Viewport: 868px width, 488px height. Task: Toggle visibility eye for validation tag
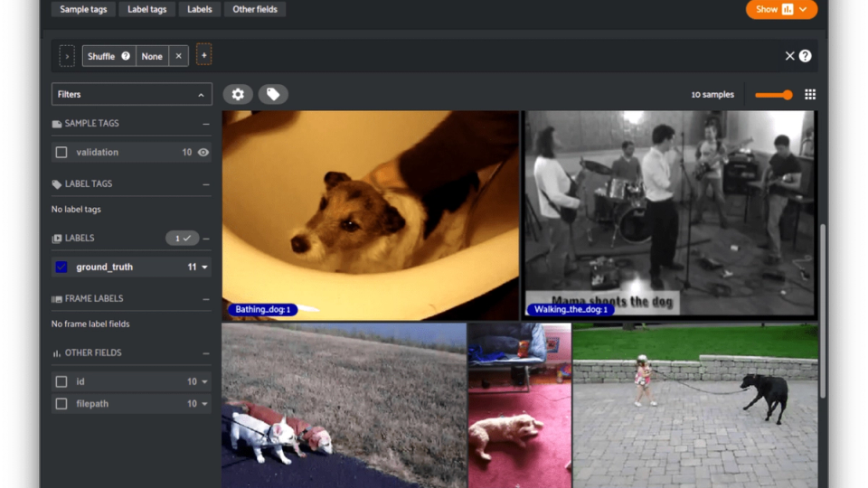(203, 152)
